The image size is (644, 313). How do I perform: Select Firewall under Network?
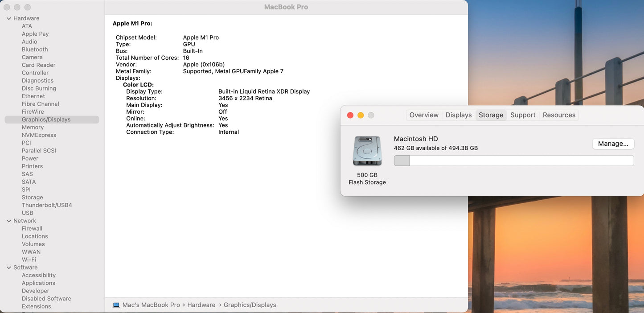(x=32, y=228)
